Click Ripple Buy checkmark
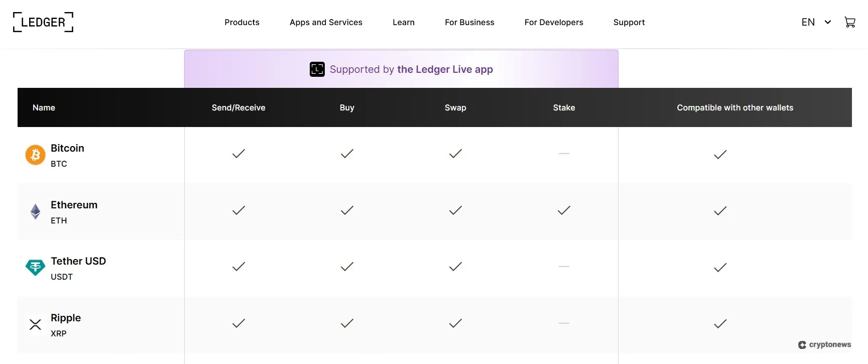Screen dimensions: 868x364 coord(347,323)
